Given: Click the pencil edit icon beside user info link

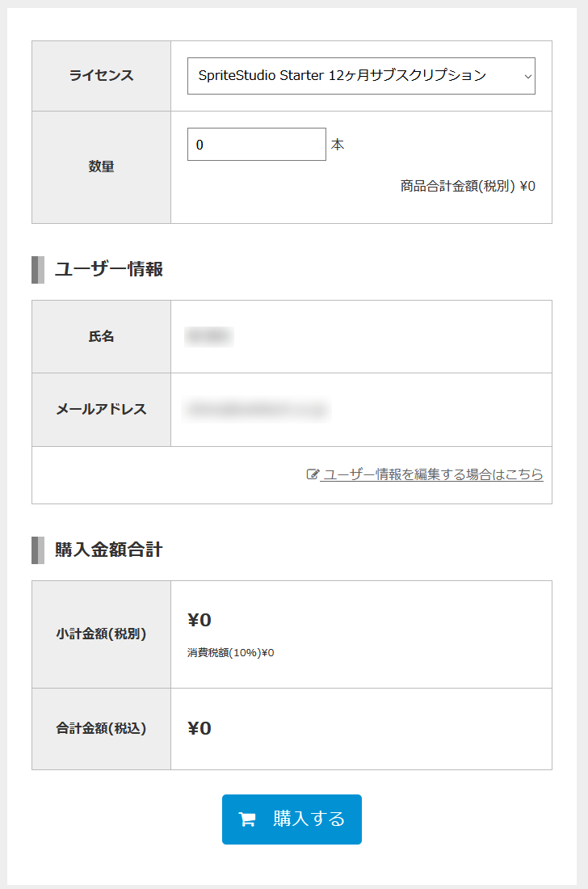Looking at the screenshot, I should pos(312,474).
